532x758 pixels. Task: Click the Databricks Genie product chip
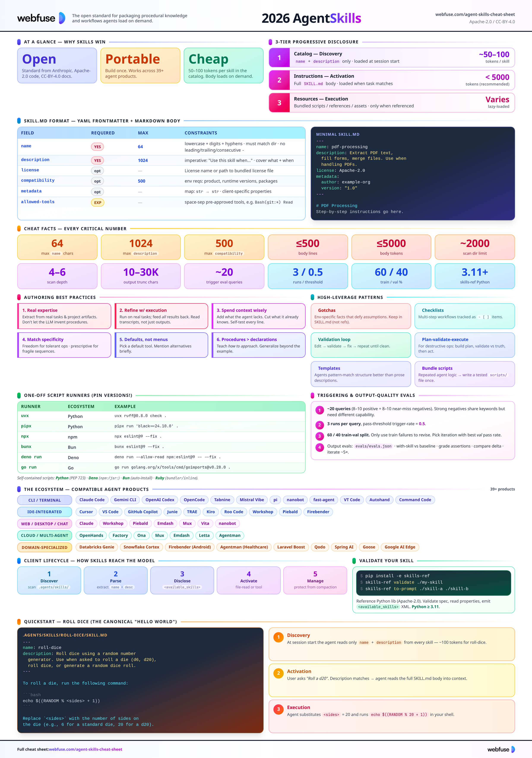[97, 547]
